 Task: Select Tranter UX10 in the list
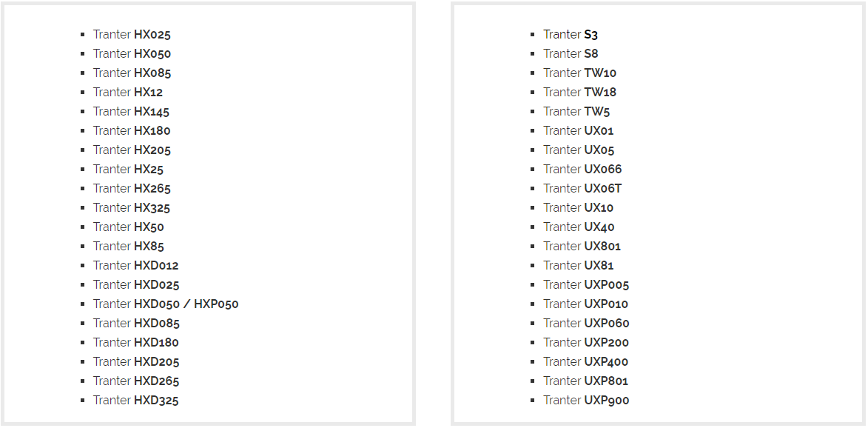579,207
